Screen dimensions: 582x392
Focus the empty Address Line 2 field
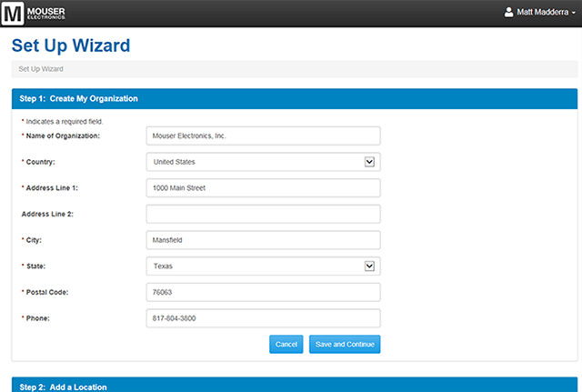[263, 214]
